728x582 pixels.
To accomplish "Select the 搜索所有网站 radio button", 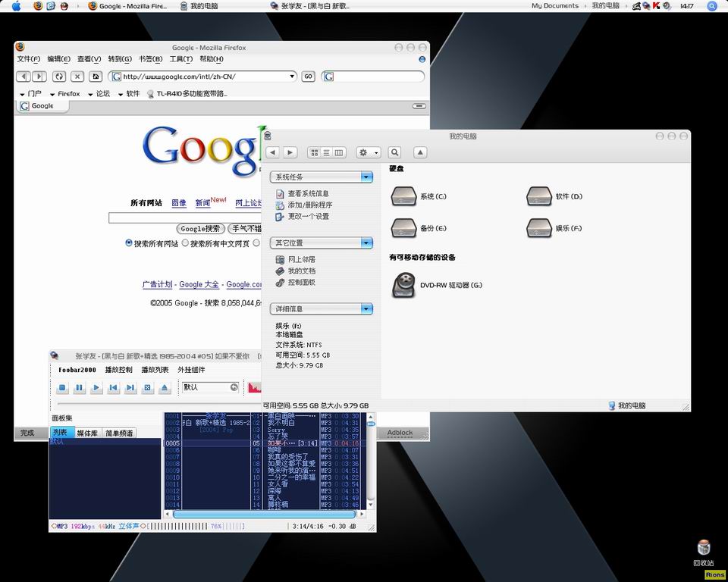I will click(129, 243).
